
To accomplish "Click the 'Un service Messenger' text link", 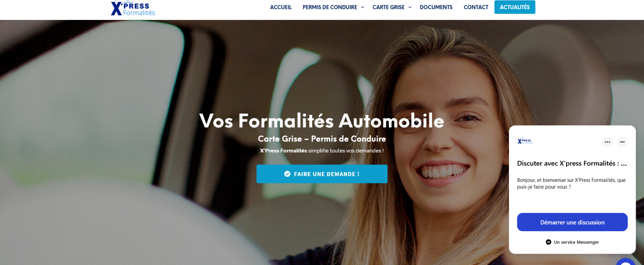I will pyautogui.click(x=576, y=242).
